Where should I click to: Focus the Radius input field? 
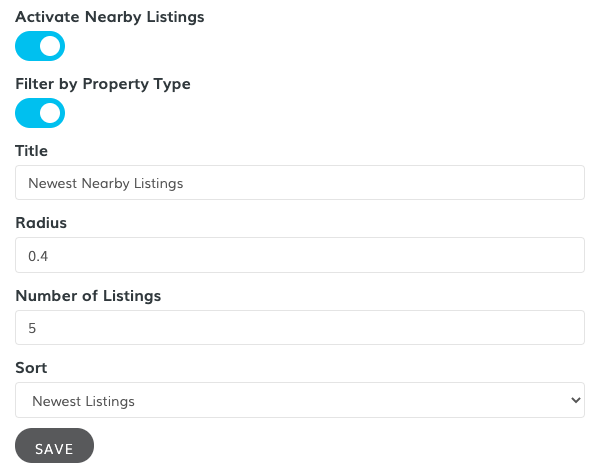point(299,255)
